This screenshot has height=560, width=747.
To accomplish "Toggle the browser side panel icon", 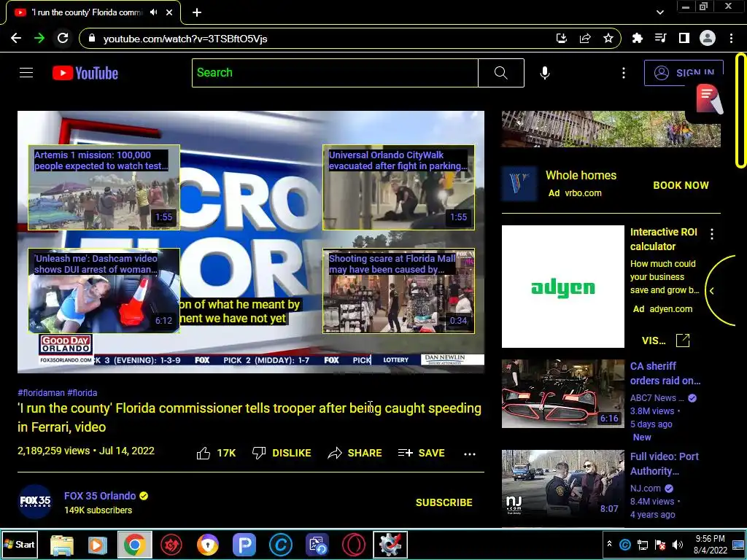I will pos(684,39).
